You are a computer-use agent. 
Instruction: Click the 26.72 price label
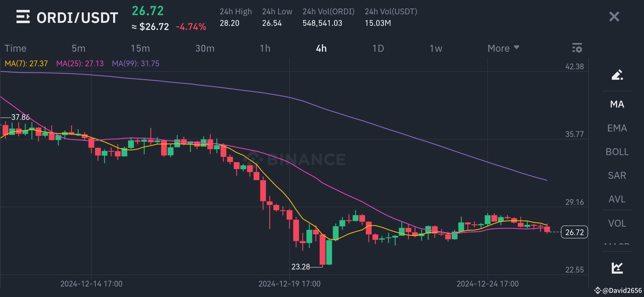click(574, 232)
